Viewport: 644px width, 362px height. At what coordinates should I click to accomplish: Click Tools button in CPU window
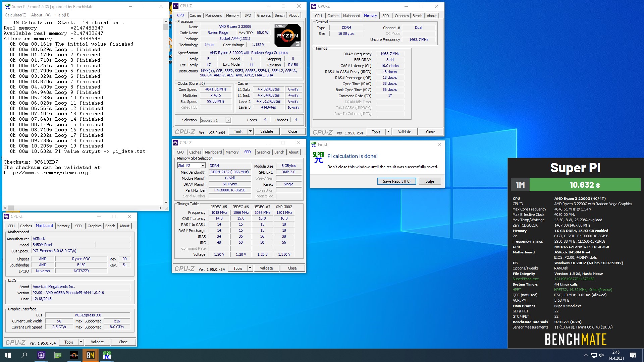coord(238,131)
